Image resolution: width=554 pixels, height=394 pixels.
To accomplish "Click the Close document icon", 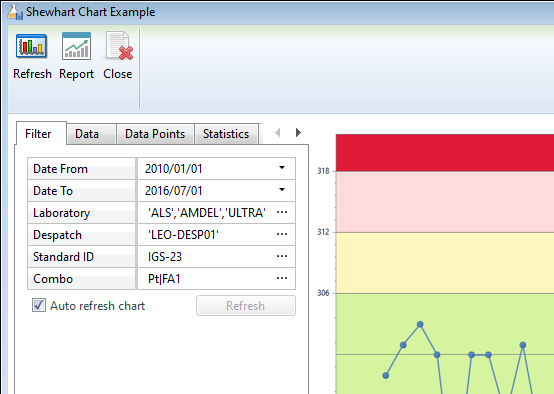I will point(119,46).
